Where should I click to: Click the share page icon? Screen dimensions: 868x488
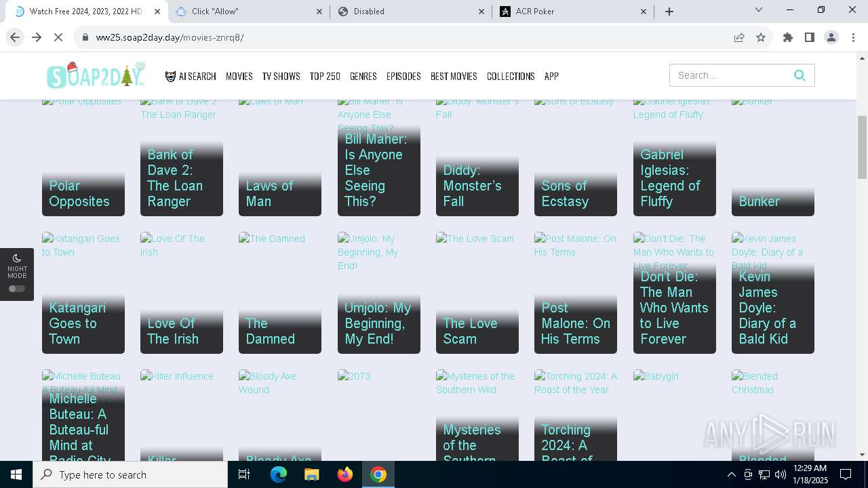[x=739, y=37]
